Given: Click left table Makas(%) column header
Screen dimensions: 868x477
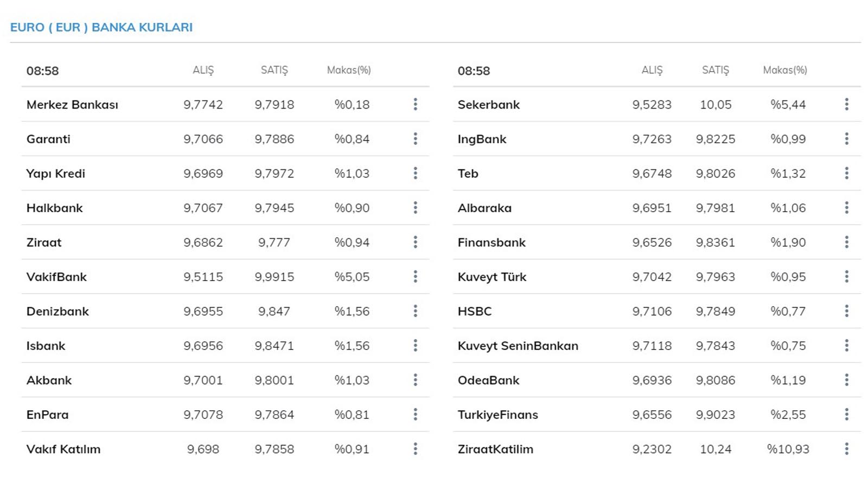Looking at the screenshot, I should coord(349,70).
